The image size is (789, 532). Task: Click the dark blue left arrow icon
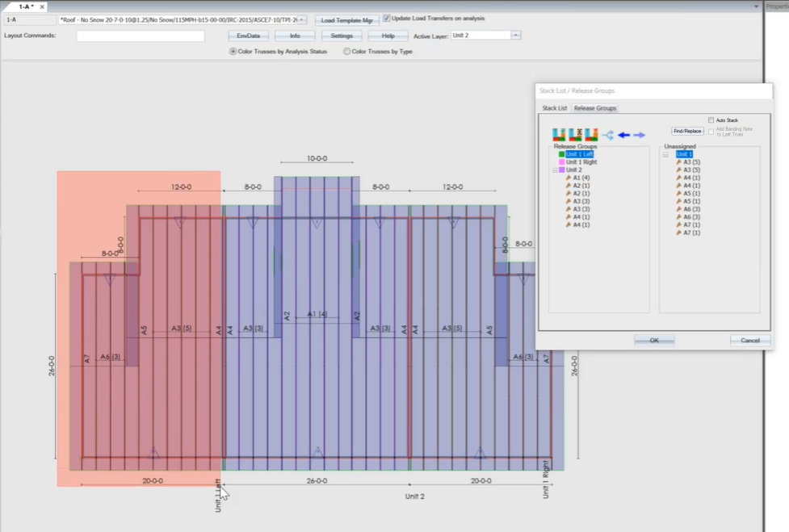[624, 135]
